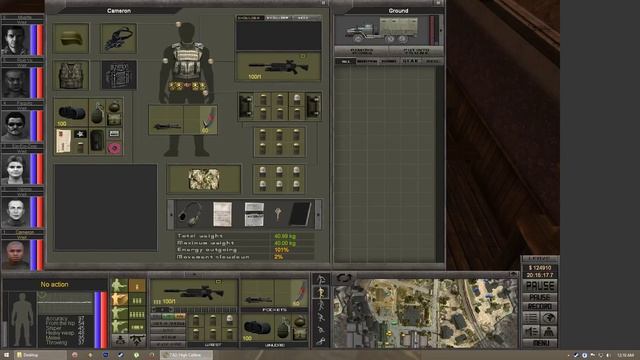The image size is (640, 360).
Task: Toggle the third shooting stance icon
Action: [119, 313]
